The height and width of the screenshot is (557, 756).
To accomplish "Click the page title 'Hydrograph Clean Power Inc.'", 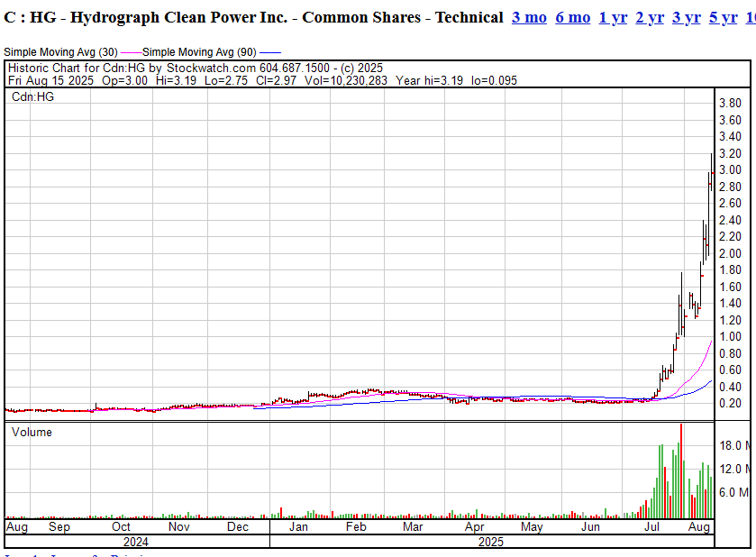I will (179, 17).
